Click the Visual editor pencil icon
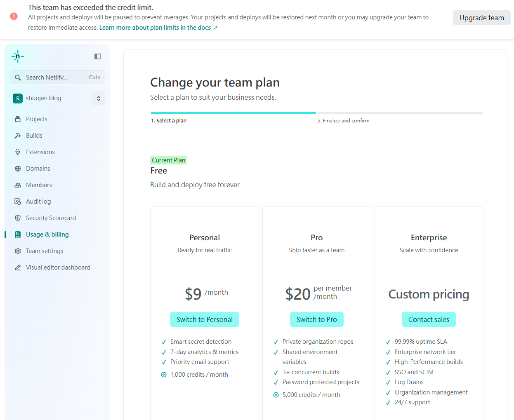Image resolution: width=514 pixels, height=420 pixels. point(18,267)
